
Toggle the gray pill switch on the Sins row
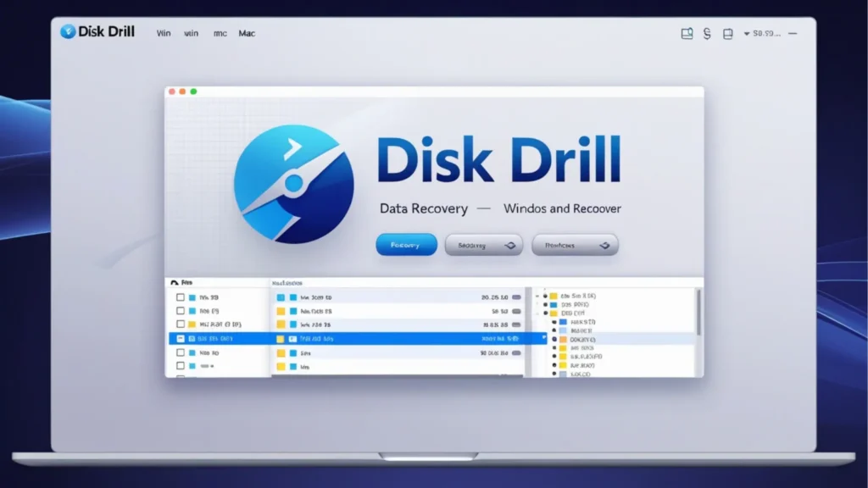pyautogui.click(x=516, y=352)
